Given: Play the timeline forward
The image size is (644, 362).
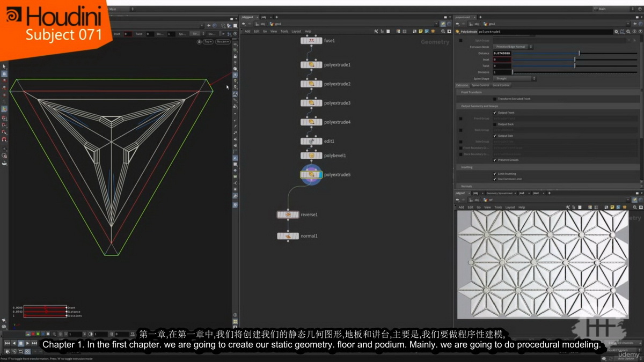Looking at the screenshot, I should (x=28, y=343).
